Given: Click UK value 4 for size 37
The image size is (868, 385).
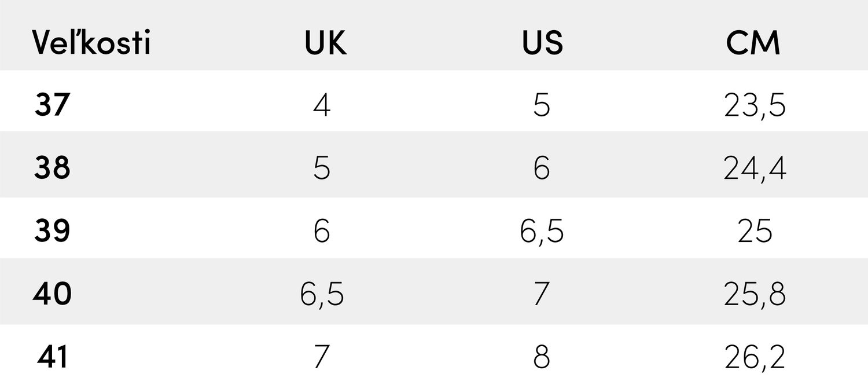Looking at the screenshot, I should pyautogui.click(x=322, y=105).
